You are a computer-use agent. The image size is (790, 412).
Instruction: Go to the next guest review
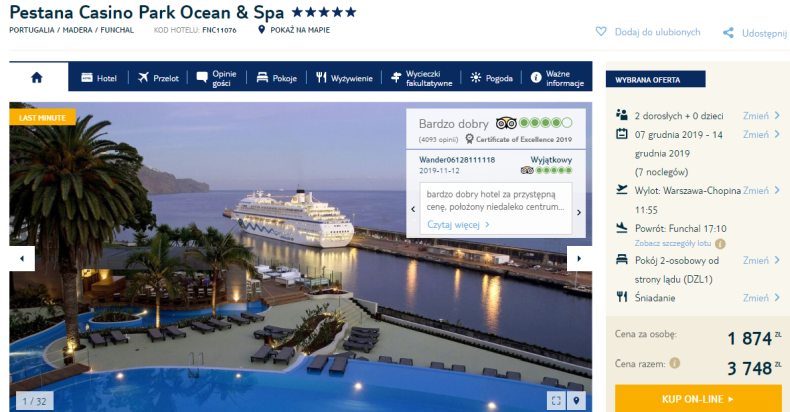579,212
